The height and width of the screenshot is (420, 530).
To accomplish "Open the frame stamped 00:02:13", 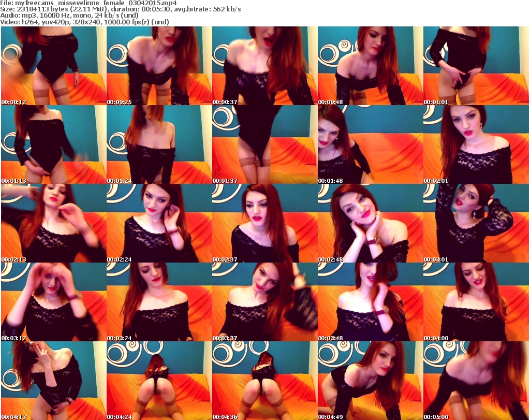I will click(53, 223).
